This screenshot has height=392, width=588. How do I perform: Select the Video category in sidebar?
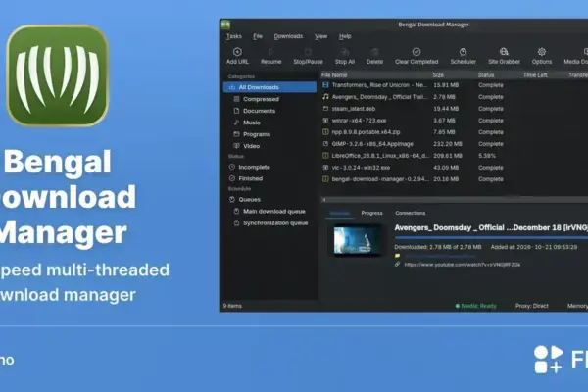tap(251, 146)
